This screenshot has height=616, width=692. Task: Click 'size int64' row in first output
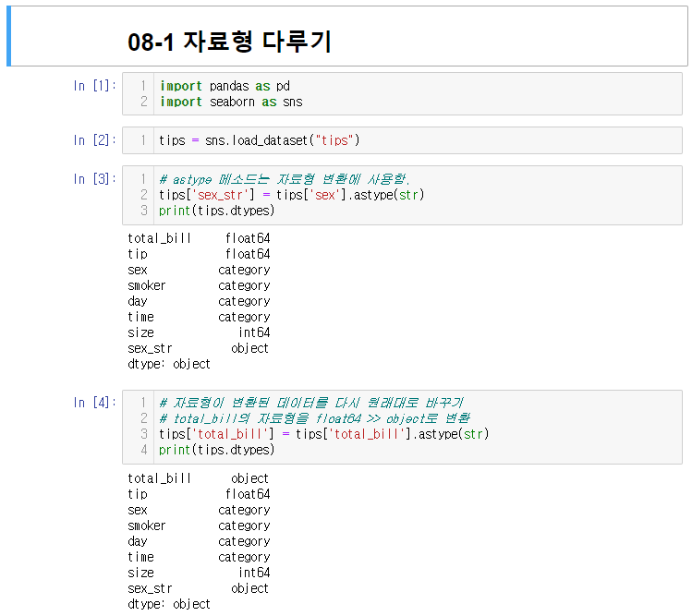[199, 332]
